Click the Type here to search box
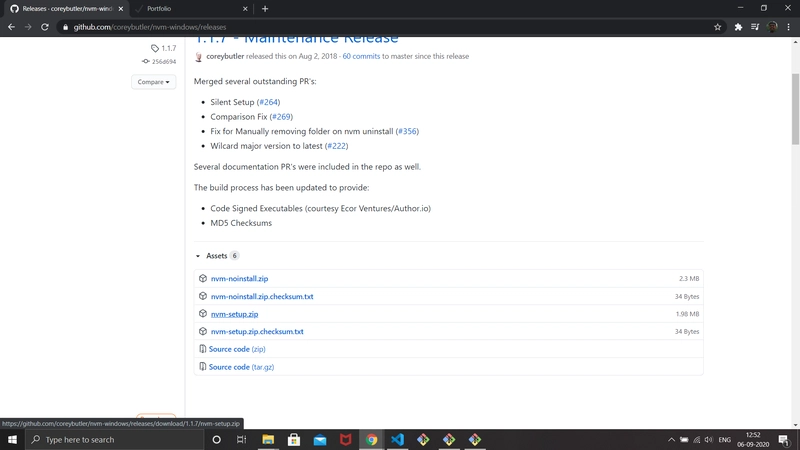The height and width of the screenshot is (450, 800). pos(114,439)
